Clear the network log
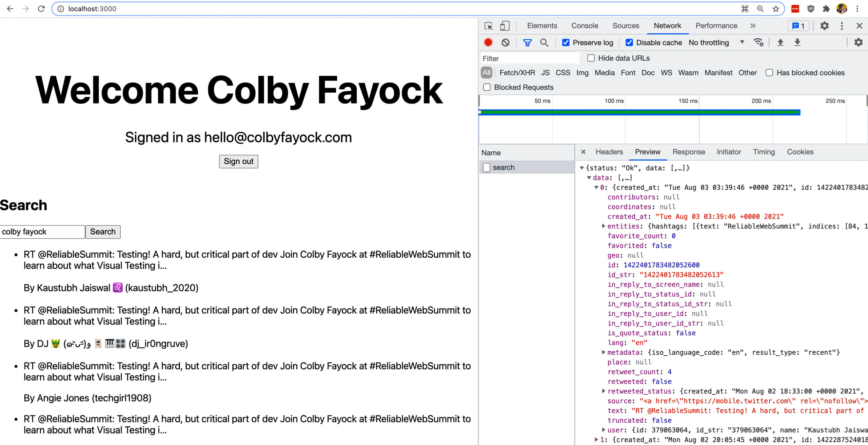Image resolution: width=868 pixels, height=445 pixels. click(x=505, y=42)
